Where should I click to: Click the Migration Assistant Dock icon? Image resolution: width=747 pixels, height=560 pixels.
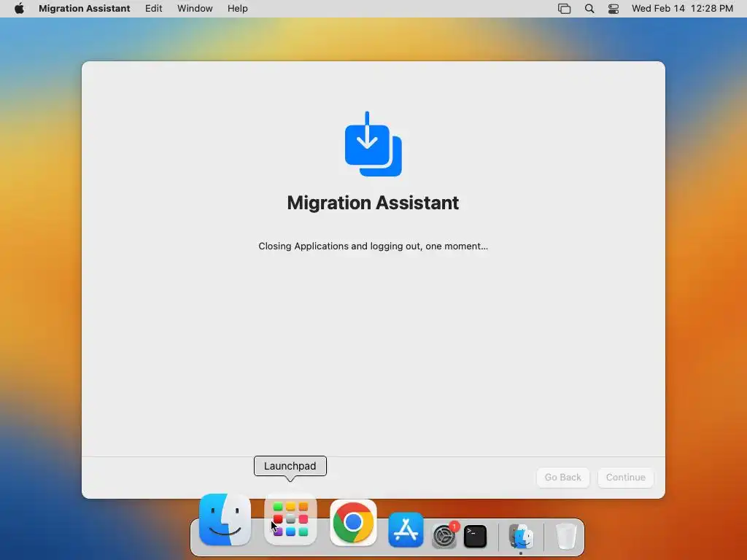point(521,536)
